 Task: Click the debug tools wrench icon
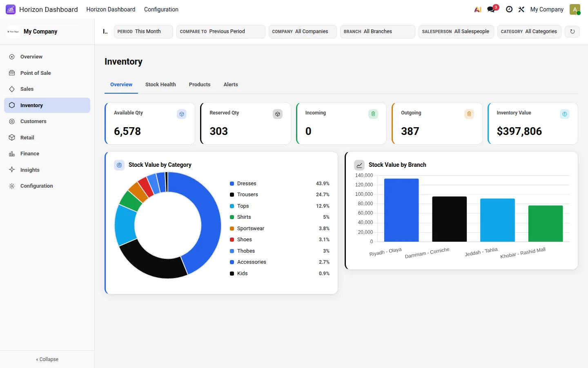tap(521, 9)
